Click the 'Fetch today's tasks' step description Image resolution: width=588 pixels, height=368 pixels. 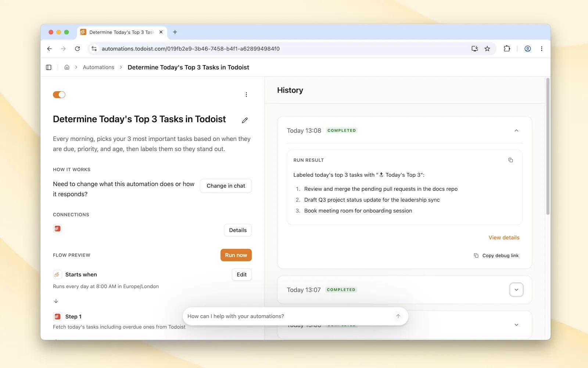pos(119,327)
